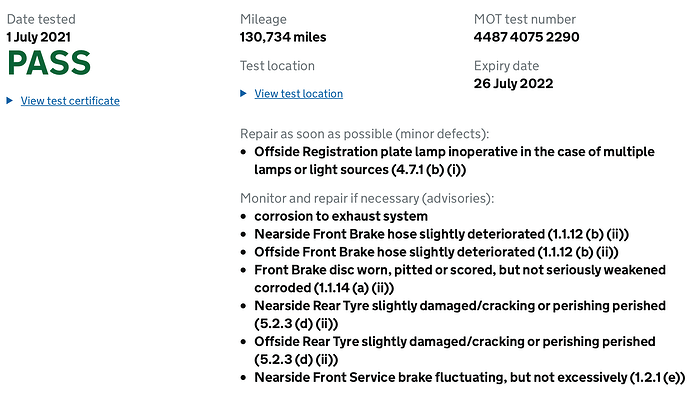Click the Offside Front Brake hose advisory
690x394 pixels.
click(x=436, y=252)
